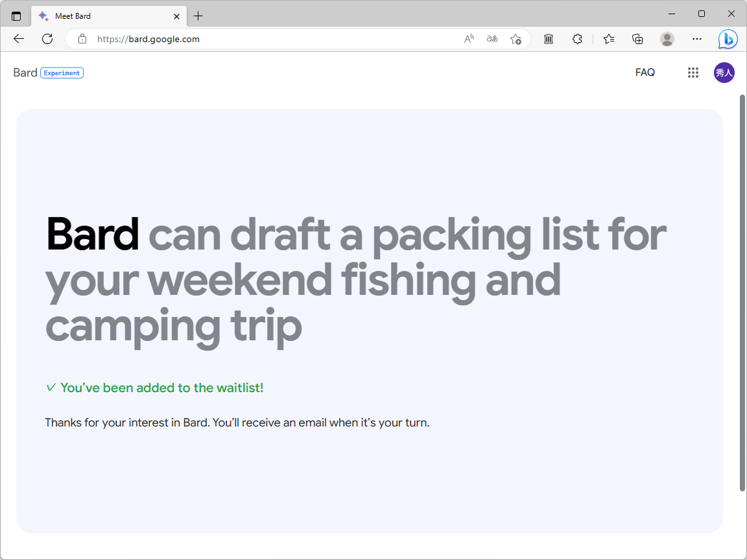Add this page to favorites

click(516, 39)
